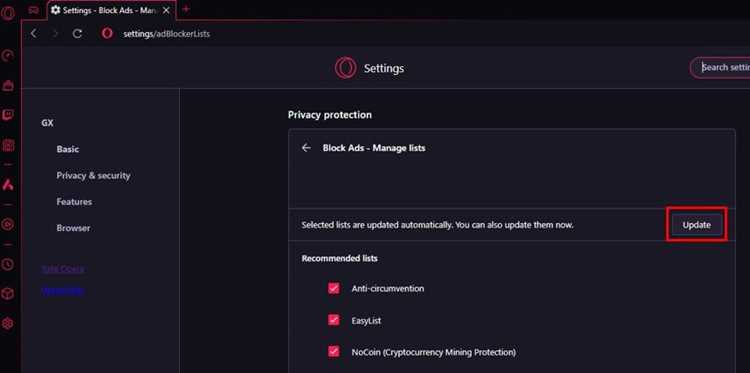
Task: Open the Player icon in the sidebar
Action: click(8, 224)
